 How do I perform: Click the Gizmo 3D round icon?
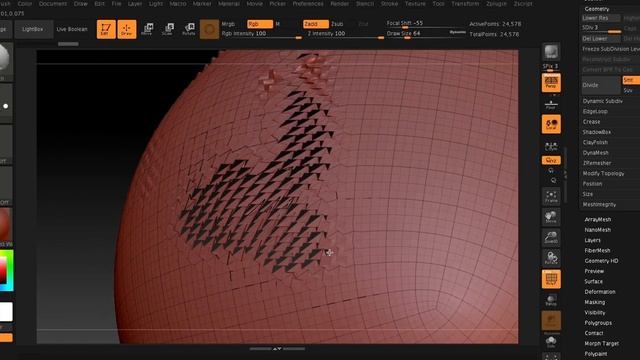point(209,29)
